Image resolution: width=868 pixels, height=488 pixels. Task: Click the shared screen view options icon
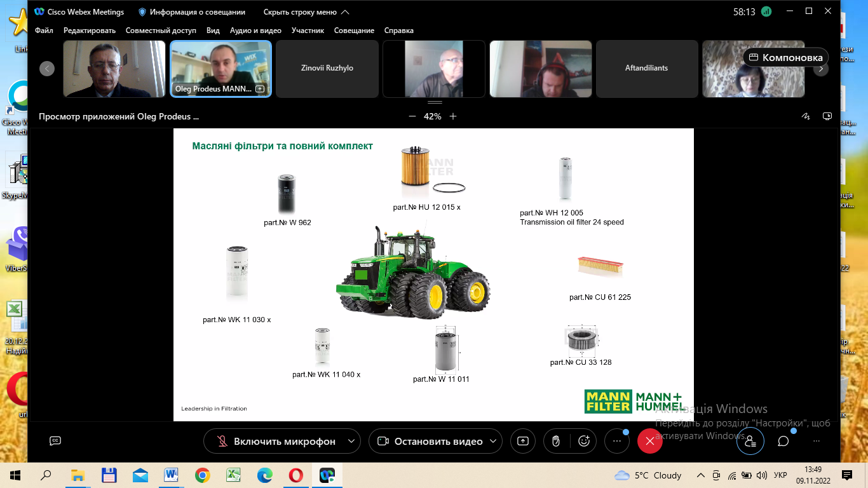[827, 117]
